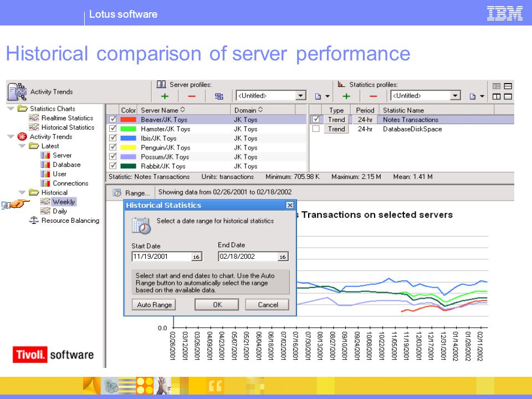
Task: Open Resource Balancing item
Action: (x=70, y=220)
